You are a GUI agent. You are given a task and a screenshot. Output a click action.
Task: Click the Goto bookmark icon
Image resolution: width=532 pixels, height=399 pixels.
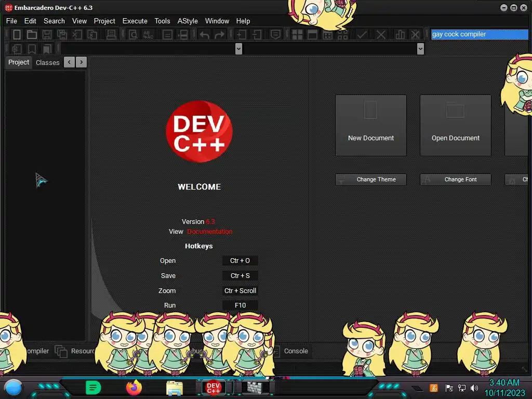[x=47, y=49]
